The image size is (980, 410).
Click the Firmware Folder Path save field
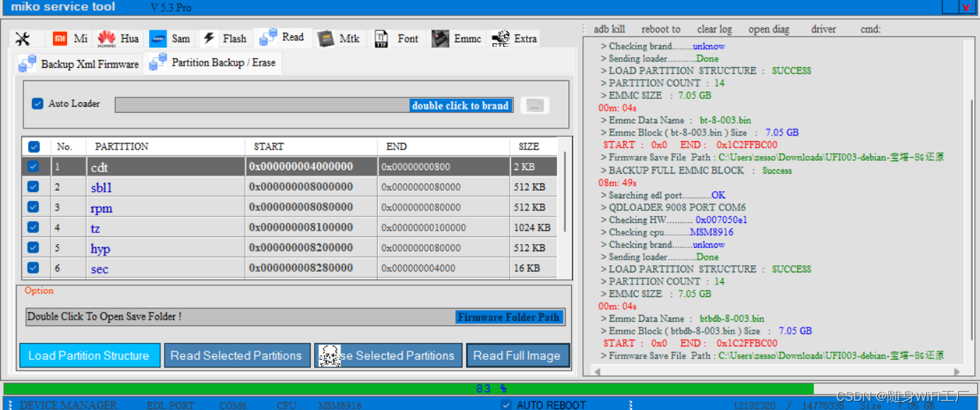click(x=296, y=317)
